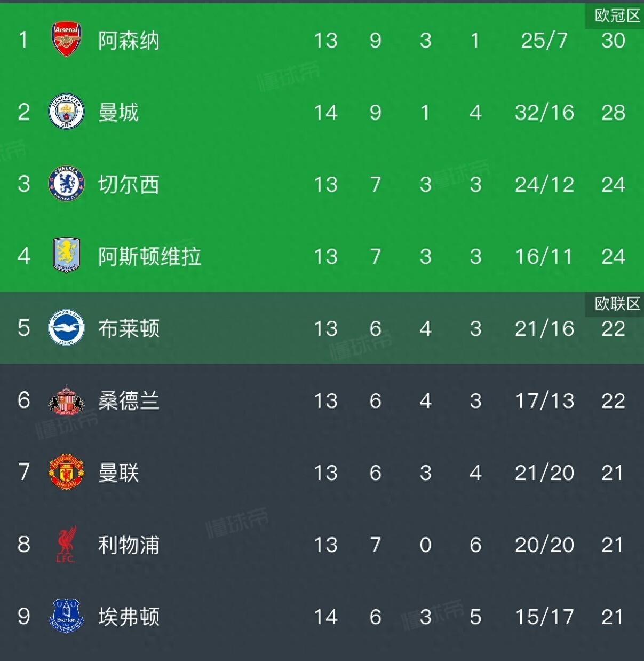Open the 阿森纳 team name

click(129, 41)
